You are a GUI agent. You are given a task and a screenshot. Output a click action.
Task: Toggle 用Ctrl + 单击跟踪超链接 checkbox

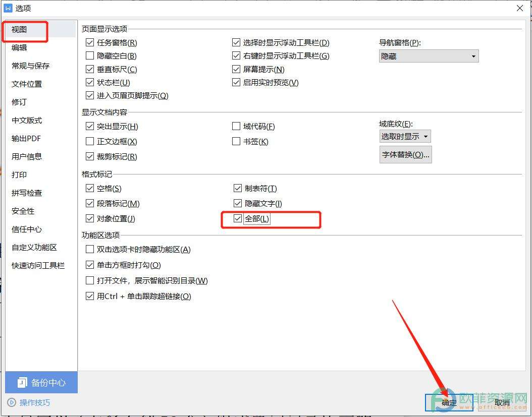click(x=90, y=296)
